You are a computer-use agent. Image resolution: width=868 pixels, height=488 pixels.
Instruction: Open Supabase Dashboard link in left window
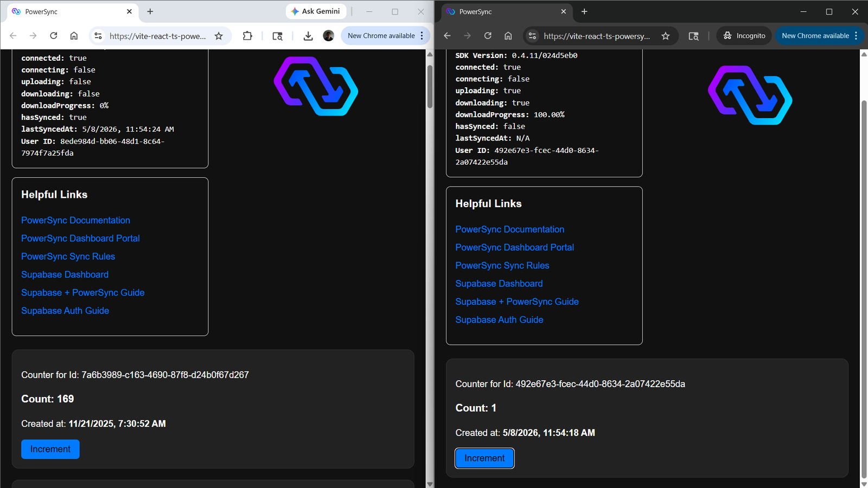tap(65, 274)
